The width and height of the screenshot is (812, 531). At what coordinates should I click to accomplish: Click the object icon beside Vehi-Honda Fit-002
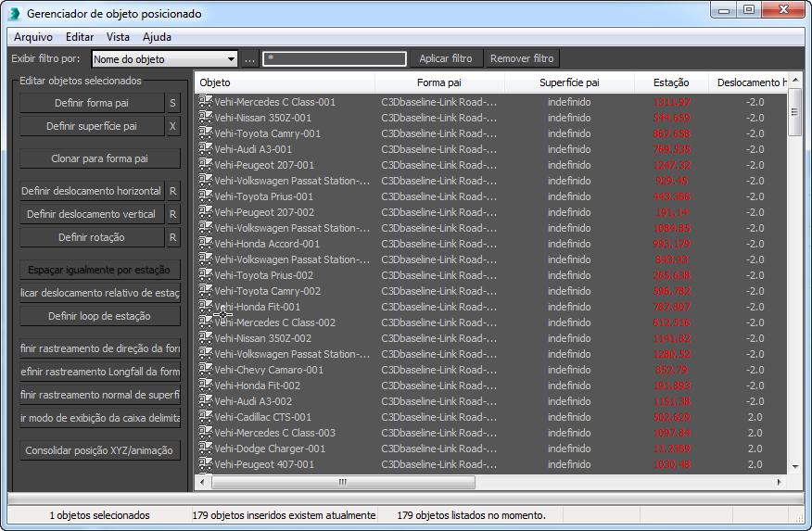[x=205, y=386]
